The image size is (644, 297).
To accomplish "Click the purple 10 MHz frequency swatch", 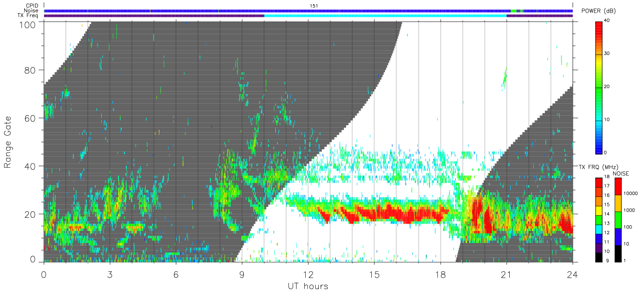I will 599,247.
